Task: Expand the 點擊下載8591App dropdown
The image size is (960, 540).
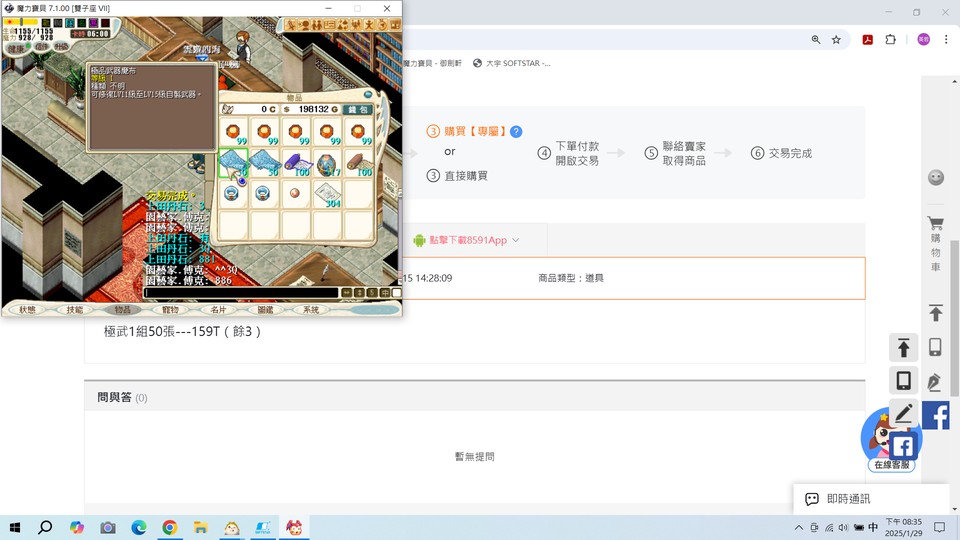Action: click(x=467, y=240)
